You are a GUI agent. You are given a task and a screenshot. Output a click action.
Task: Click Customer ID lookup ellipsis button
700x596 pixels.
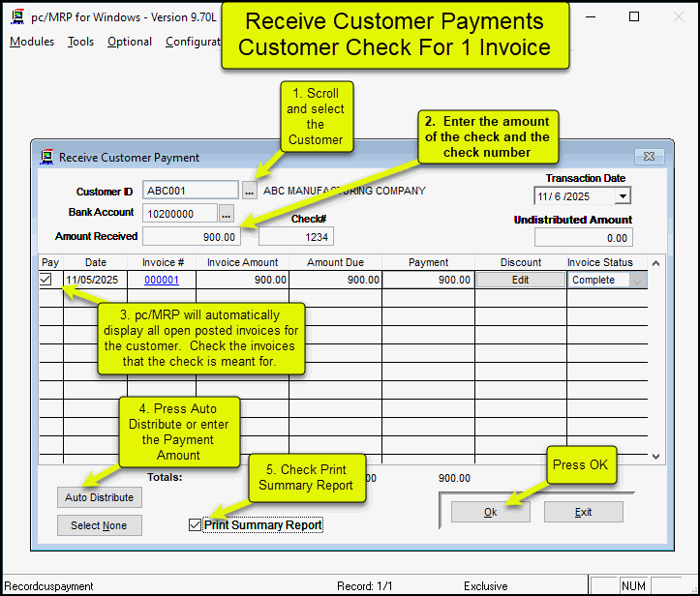pyautogui.click(x=249, y=192)
